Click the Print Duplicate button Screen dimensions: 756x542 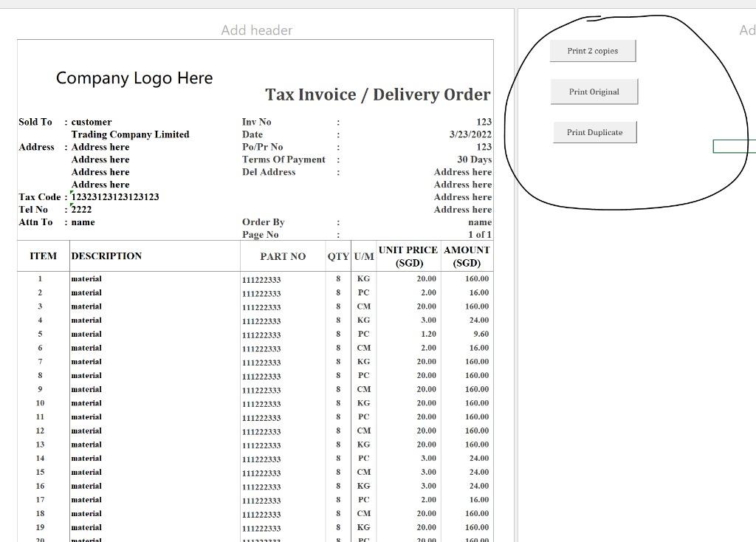(x=594, y=131)
